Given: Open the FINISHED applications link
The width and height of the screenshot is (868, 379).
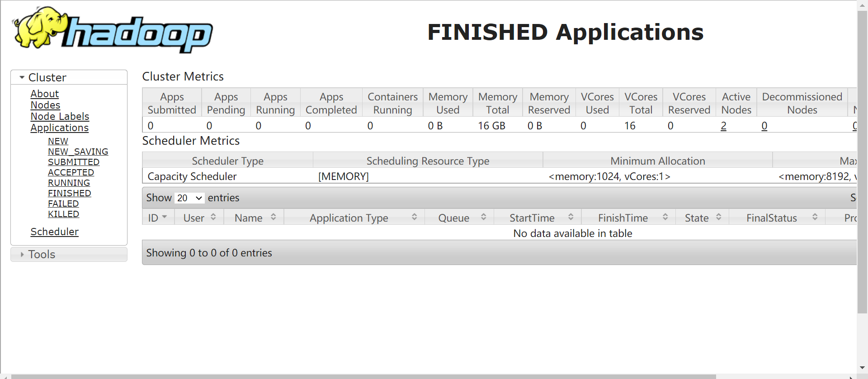Looking at the screenshot, I should 69,193.
